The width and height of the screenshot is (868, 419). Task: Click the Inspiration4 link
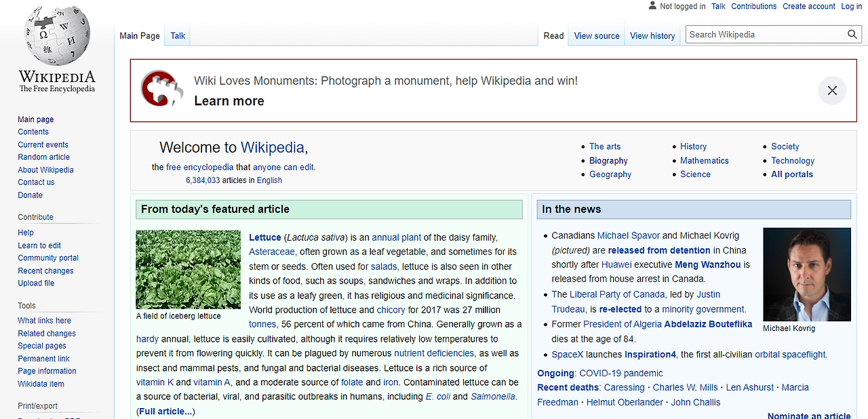[x=650, y=355]
